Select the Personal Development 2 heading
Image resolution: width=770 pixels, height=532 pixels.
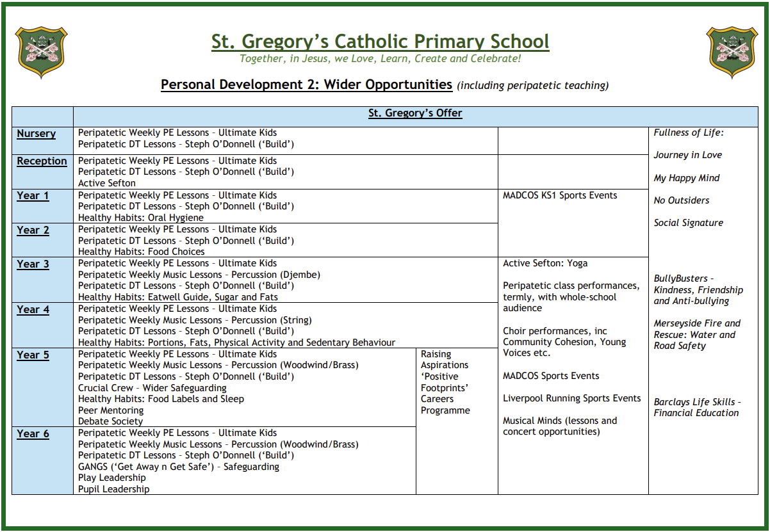306,85
